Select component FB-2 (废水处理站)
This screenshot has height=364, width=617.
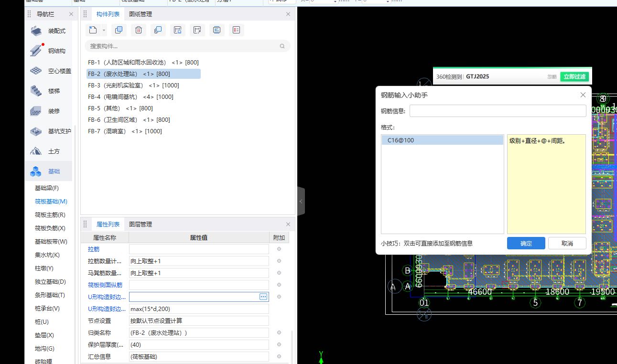click(x=143, y=74)
